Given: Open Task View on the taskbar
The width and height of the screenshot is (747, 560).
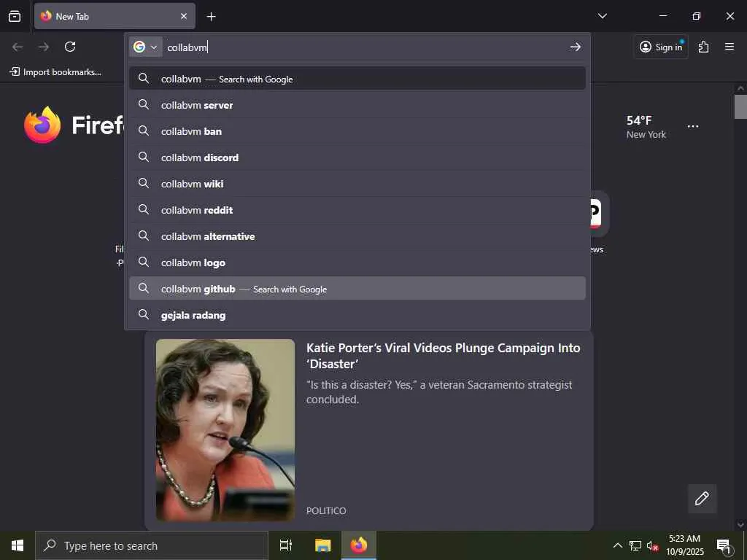Looking at the screenshot, I should pos(286,545).
